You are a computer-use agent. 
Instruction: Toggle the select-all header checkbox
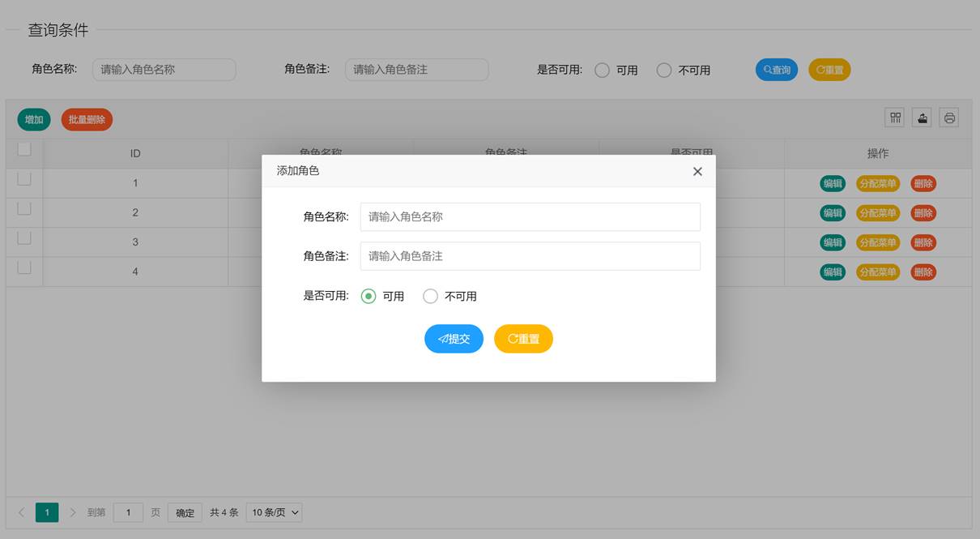coord(24,149)
